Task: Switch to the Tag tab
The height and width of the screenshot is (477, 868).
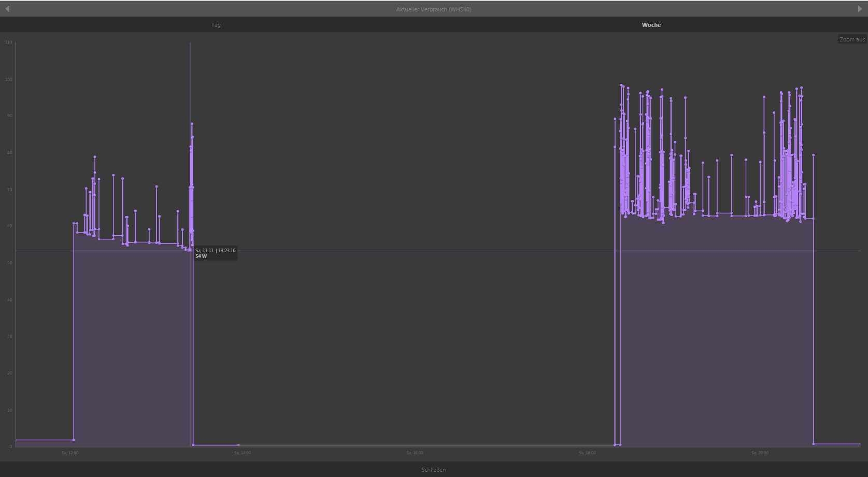Action: [x=216, y=25]
